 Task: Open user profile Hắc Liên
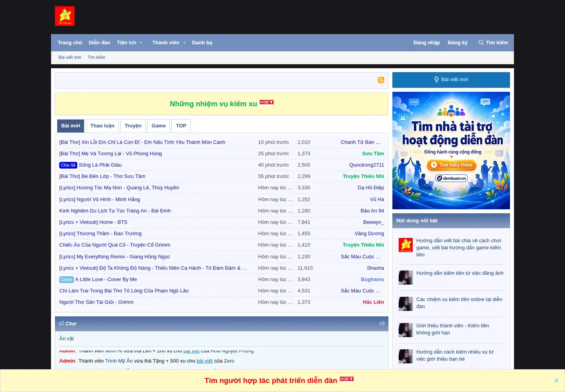pos(373,302)
